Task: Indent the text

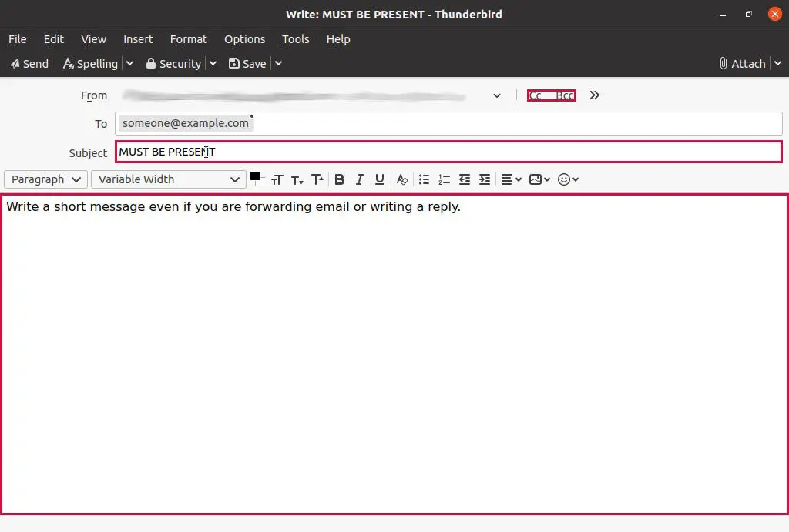Action: click(x=485, y=179)
